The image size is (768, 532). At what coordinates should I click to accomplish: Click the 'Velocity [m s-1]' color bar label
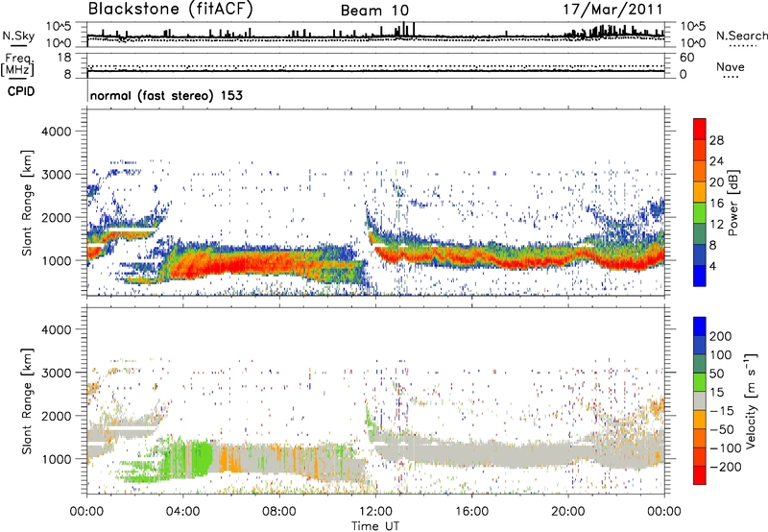(x=751, y=400)
